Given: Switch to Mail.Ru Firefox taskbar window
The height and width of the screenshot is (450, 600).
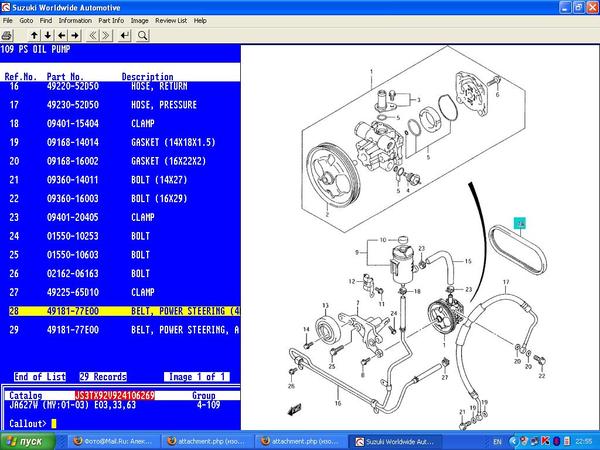Looking at the screenshot, I should pos(113,442).
